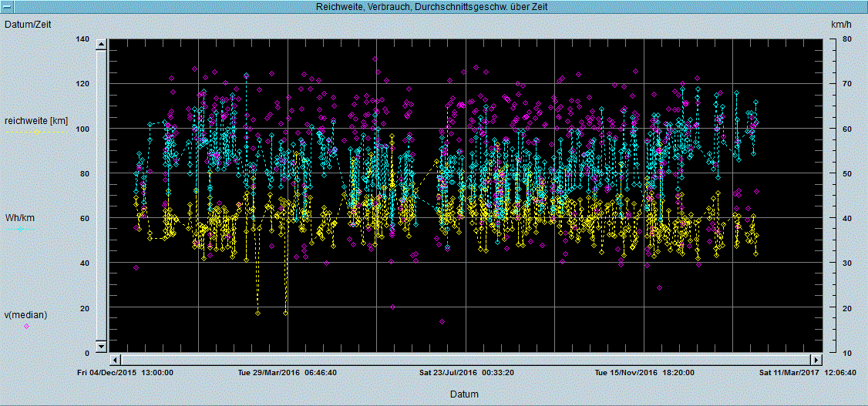Screen dimensions: 868x406
Task: Open the window menu button in the title bar
Action: click(6, 6)
